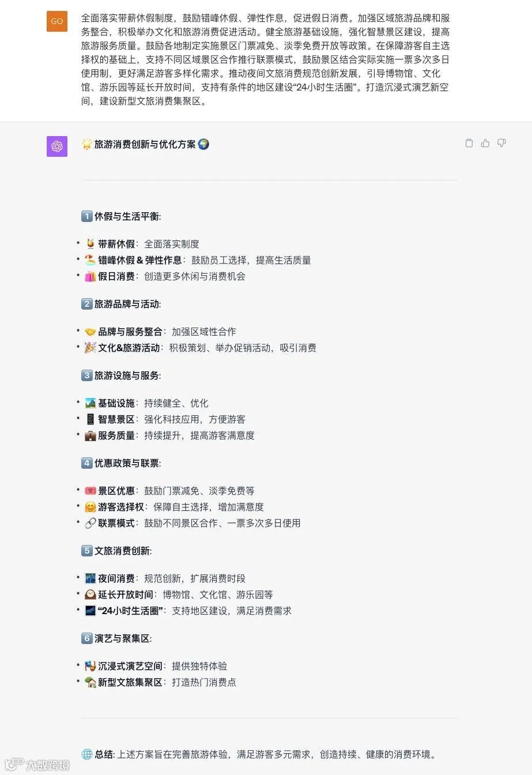532x775 pixels.
Task: Click the handshake emoji beside 品牌与服务整合
Action: pyautogui.click(x=90, y=332)
